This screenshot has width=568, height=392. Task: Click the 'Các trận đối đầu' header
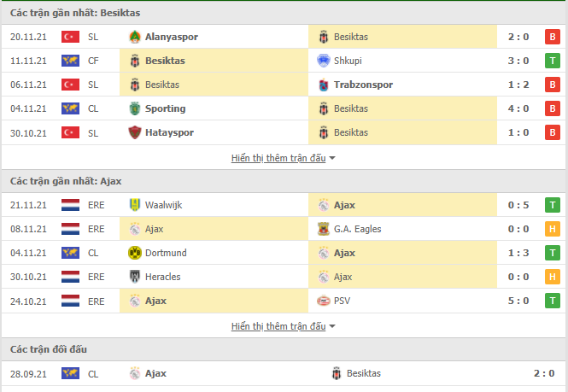(x=49, y=349)
